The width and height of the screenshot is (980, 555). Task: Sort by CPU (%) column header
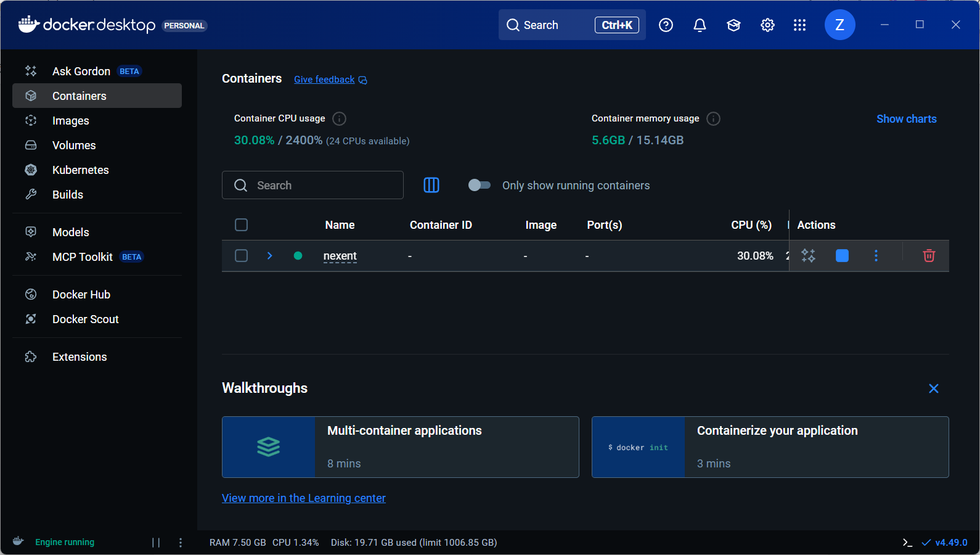751,225
